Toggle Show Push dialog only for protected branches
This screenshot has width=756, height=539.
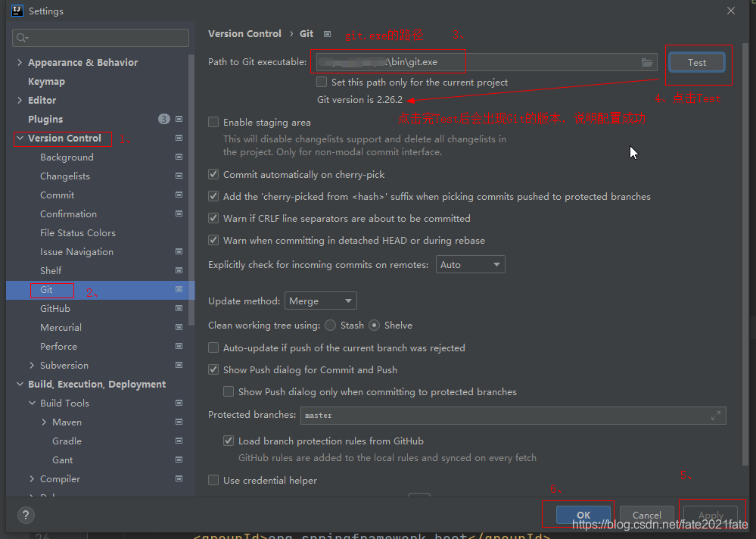[x=229, y=391]
